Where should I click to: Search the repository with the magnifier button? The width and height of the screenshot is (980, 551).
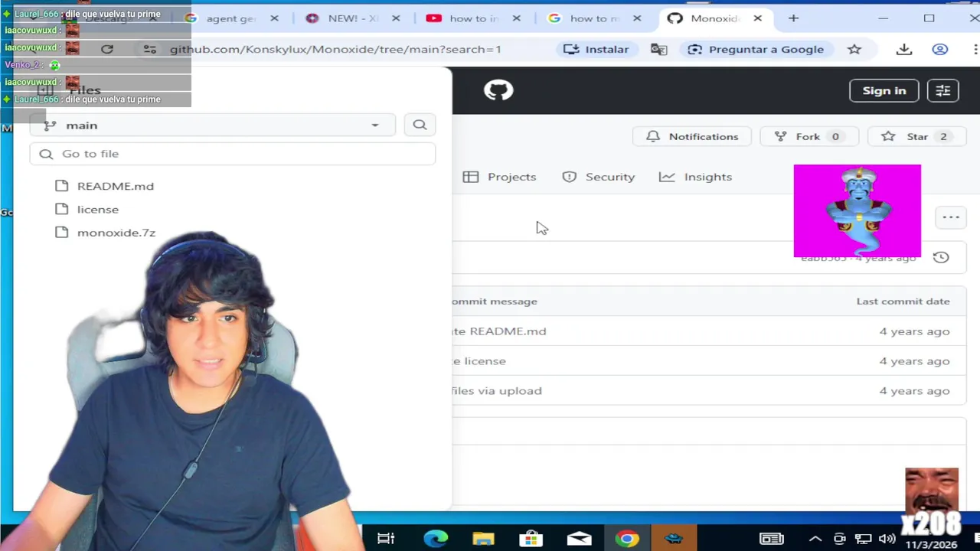point(420,125)
